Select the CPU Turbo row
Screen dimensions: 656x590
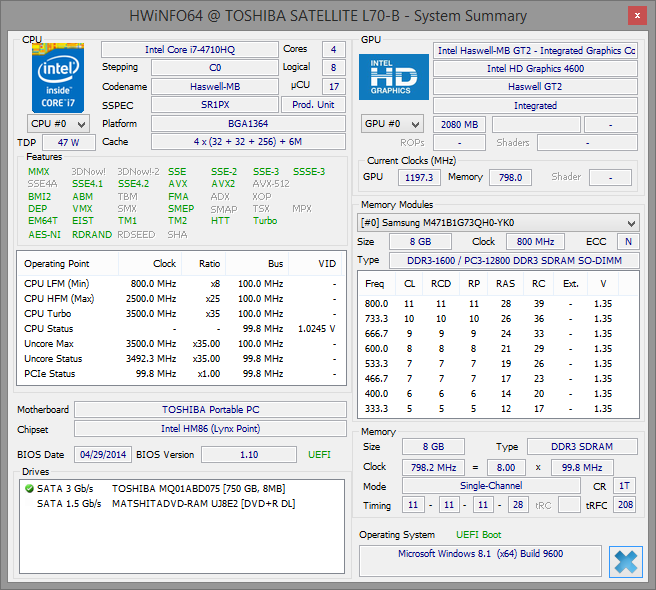point(181,314)
